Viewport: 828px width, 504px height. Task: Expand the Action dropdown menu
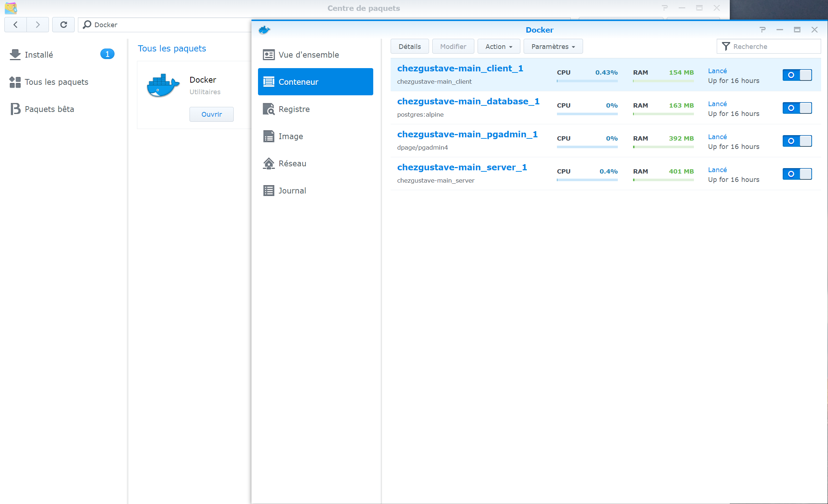pos(499,46)
